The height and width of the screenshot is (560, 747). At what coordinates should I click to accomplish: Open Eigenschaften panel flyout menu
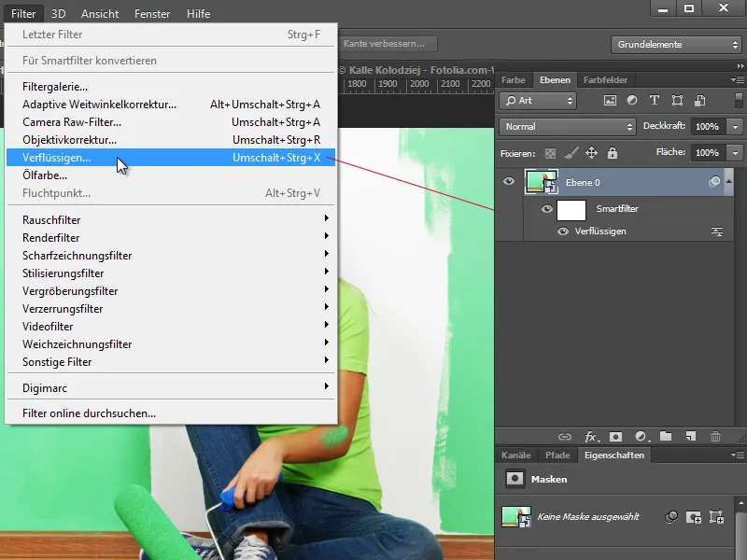tap(738, 455)
